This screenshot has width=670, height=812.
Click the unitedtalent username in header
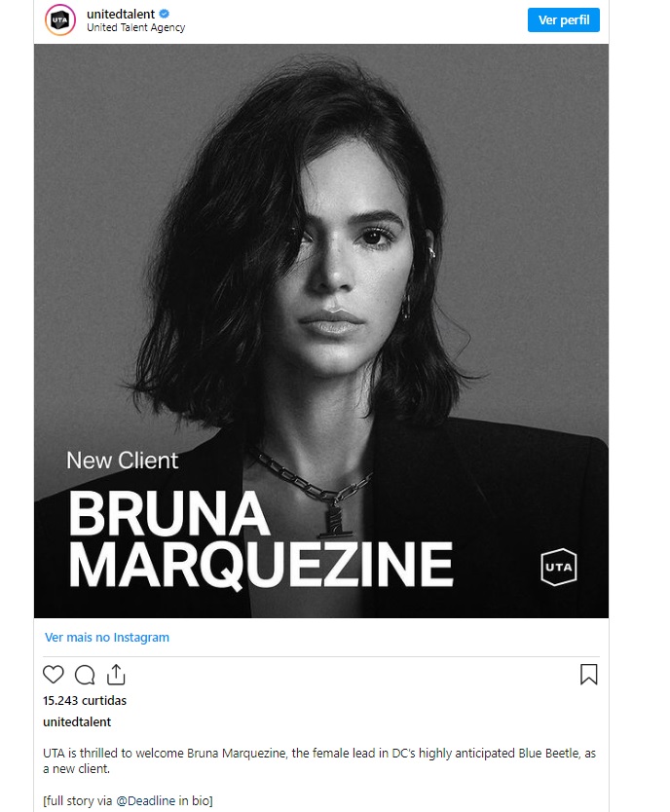[x=121, y=14]
